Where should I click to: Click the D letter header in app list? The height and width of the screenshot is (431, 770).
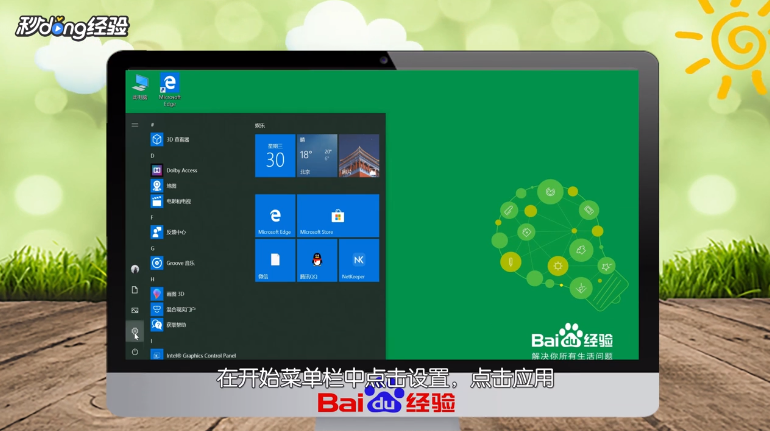152,156
